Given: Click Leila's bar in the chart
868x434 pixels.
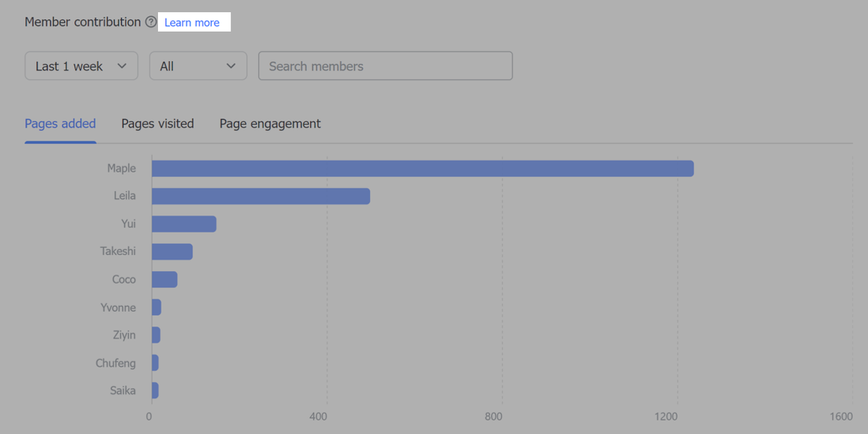Looking at the screenshot, I should coord(260,196).
